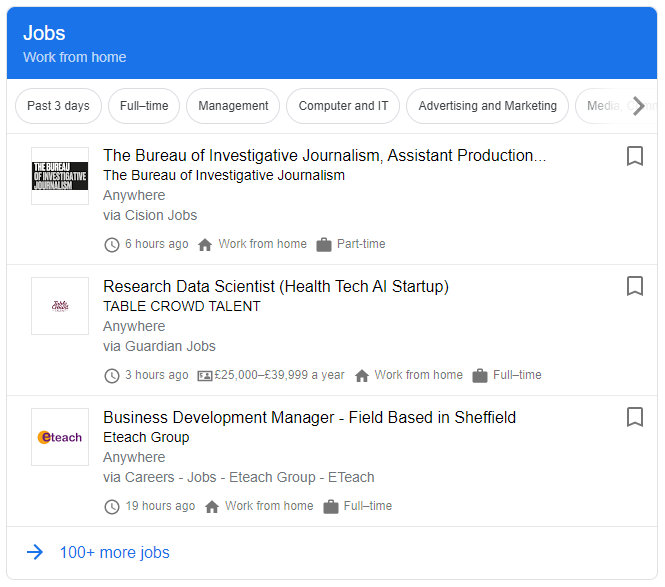Click the house icon in the Data Scientist row
Screen dimensions: 665x587
coord(362,376)
